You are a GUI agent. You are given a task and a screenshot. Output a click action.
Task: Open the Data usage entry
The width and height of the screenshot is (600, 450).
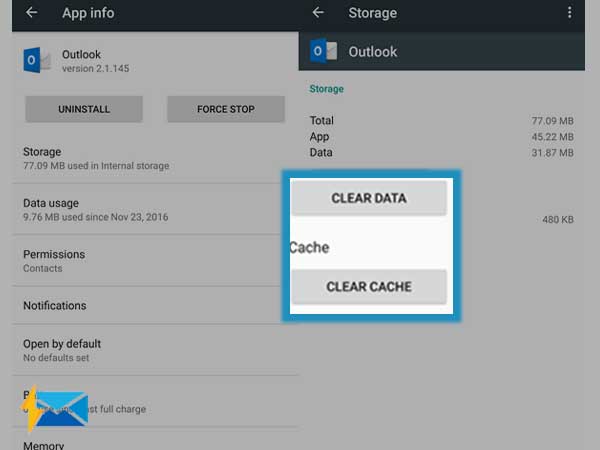(x=155, y=210)
